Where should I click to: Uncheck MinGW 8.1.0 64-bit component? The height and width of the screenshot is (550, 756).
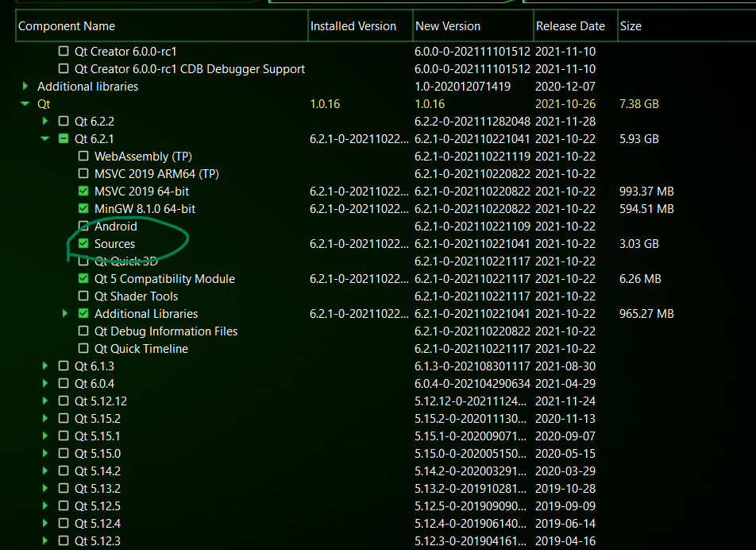(83, 208)
